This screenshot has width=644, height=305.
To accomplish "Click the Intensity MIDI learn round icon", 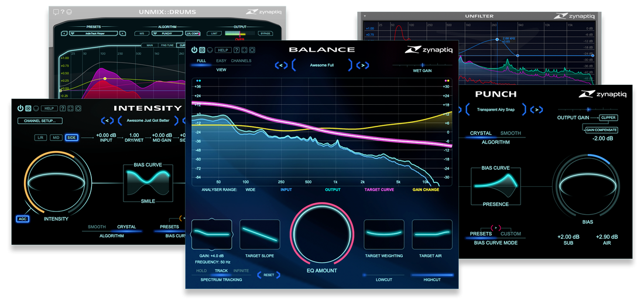I will (36, 108).
